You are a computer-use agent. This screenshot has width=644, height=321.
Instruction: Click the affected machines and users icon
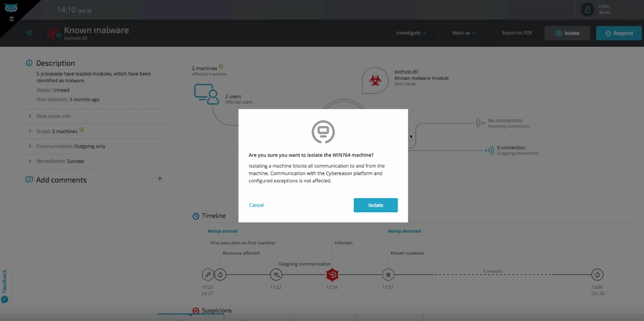click(206, 94)
